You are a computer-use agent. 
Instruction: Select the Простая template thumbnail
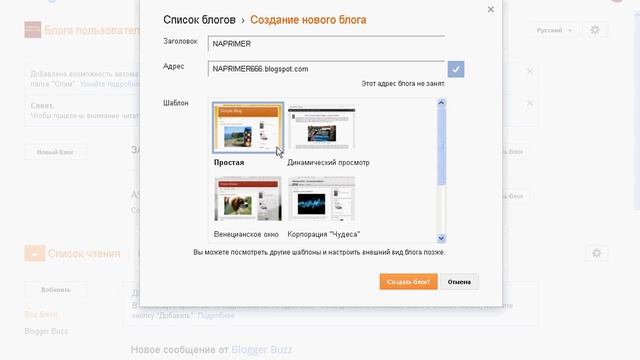pos(248,128)
